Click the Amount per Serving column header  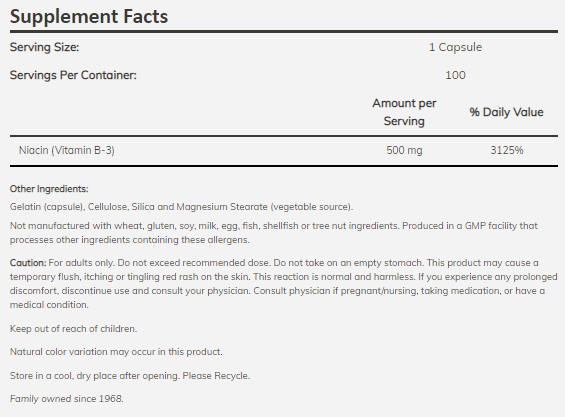click(404, 112)
